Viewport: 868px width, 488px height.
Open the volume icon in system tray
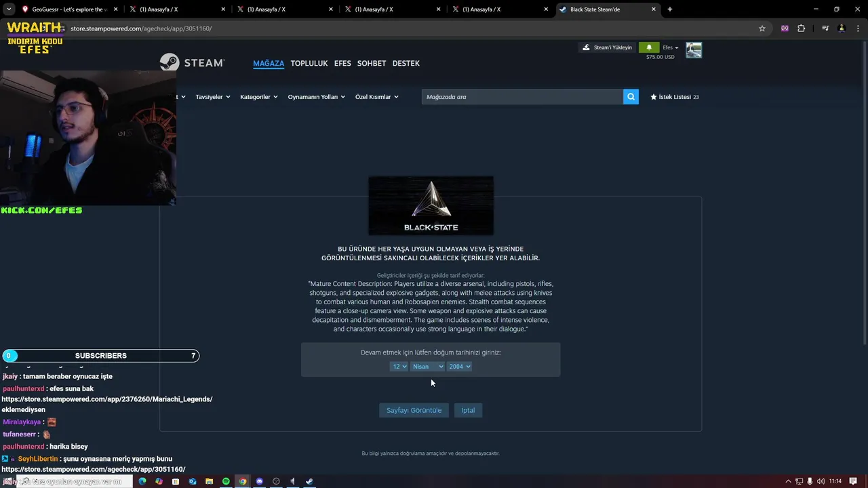(x=822, y=481)
